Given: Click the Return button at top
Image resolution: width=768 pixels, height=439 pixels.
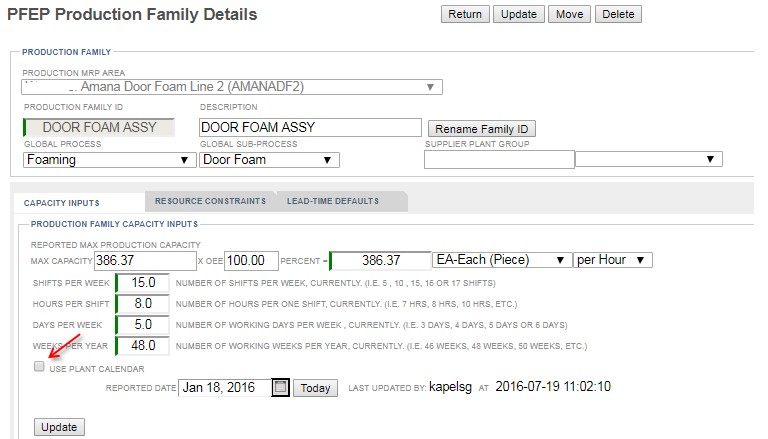Looking at the screenshot, I should (465, 14).
